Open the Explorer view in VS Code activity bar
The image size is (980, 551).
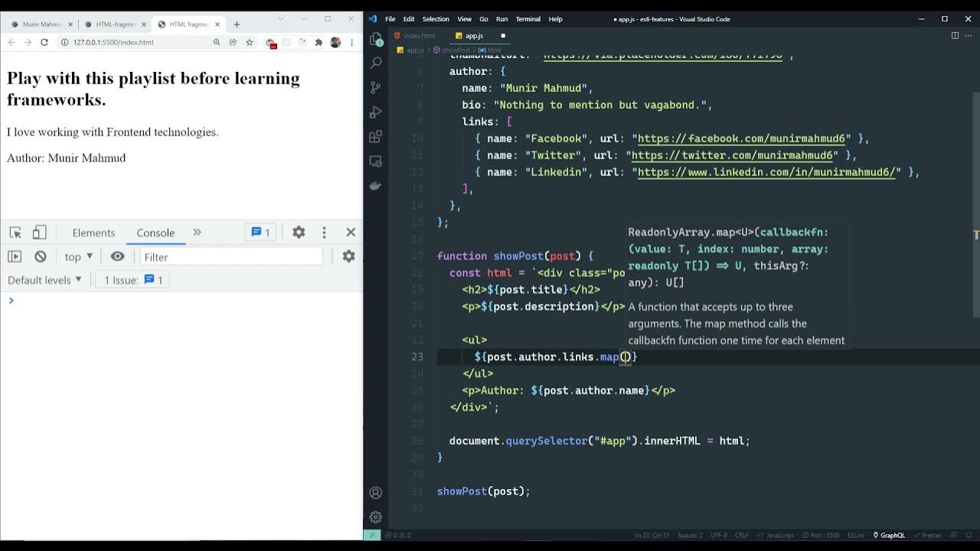[x=376, y=38]
